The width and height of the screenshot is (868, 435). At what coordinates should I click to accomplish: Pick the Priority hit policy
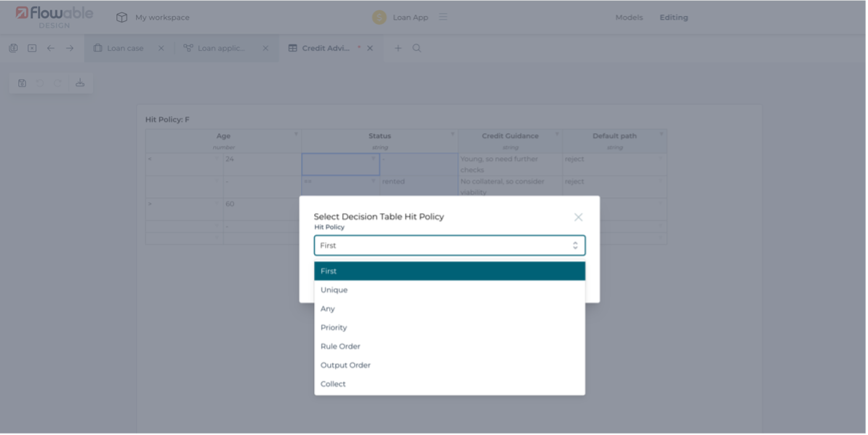coord(334,327)
